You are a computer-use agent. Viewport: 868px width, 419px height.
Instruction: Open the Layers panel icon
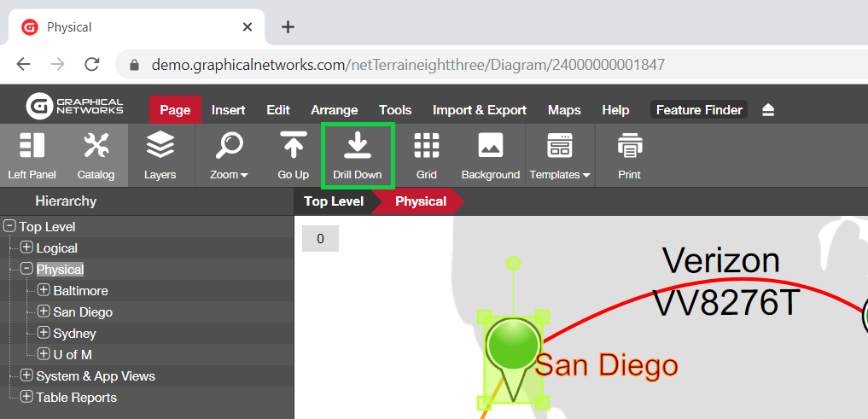click(160, 146)
